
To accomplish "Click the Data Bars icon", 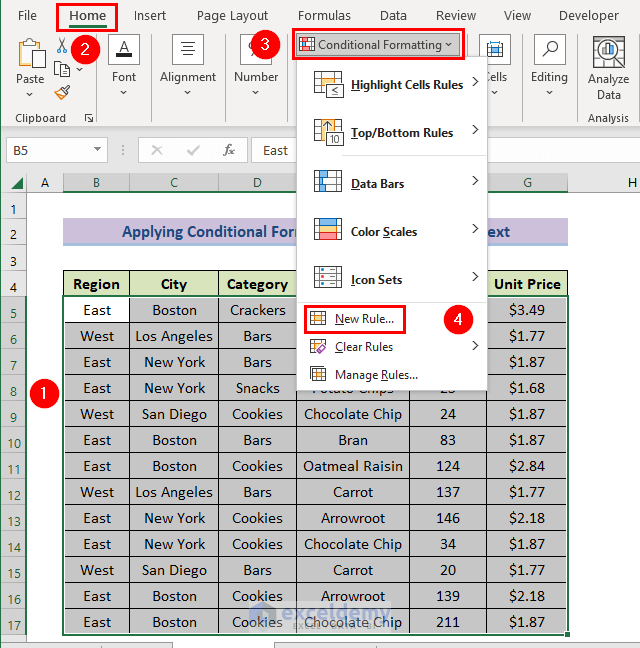I will pos(328,181).
